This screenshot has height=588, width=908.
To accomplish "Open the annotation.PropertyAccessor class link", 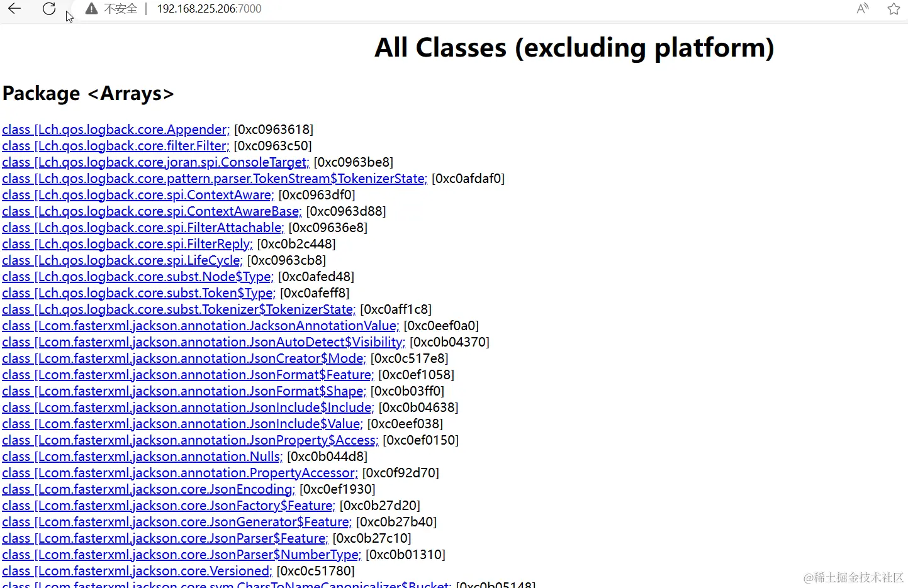I will pyautogui.click(x=180, y=473).
